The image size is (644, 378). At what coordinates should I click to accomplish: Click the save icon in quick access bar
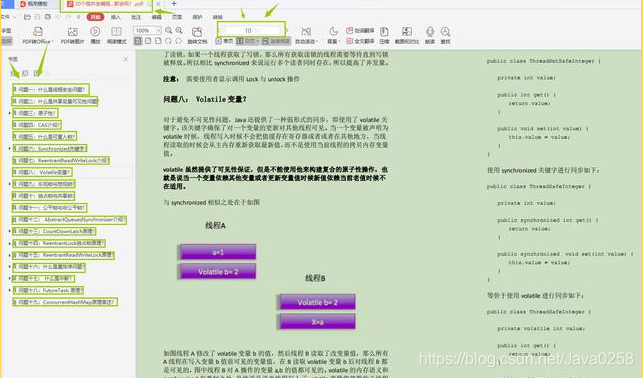[37, 17]
